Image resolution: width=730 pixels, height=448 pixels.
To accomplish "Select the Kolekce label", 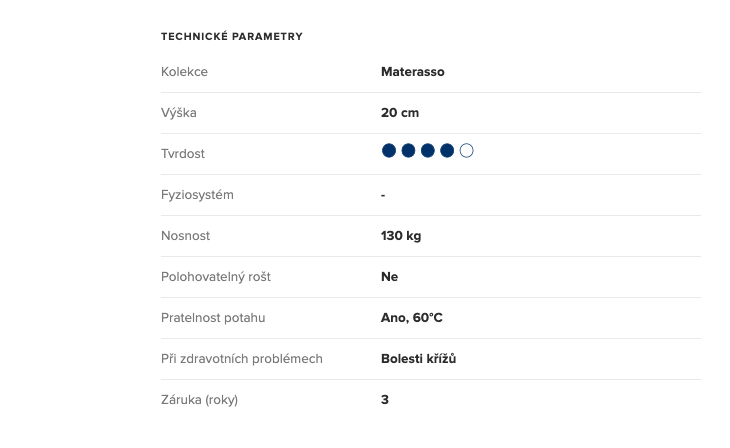I will [184, 72].
